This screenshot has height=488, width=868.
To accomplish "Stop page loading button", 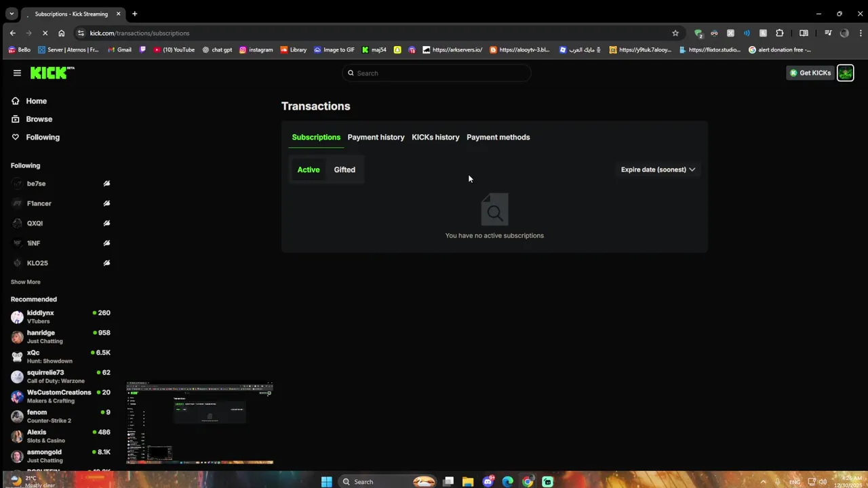I will (x=45, y=33).
